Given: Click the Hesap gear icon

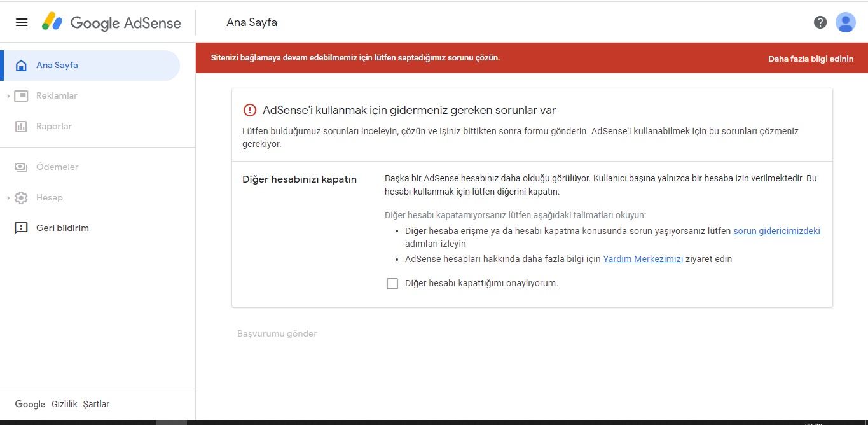Looking at the screenshot, I should coord(21,198).
